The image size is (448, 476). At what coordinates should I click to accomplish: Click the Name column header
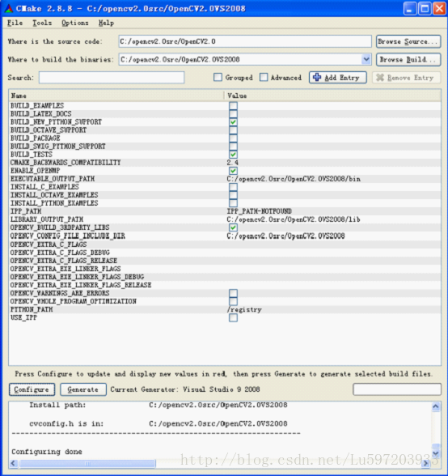point(116,96)
